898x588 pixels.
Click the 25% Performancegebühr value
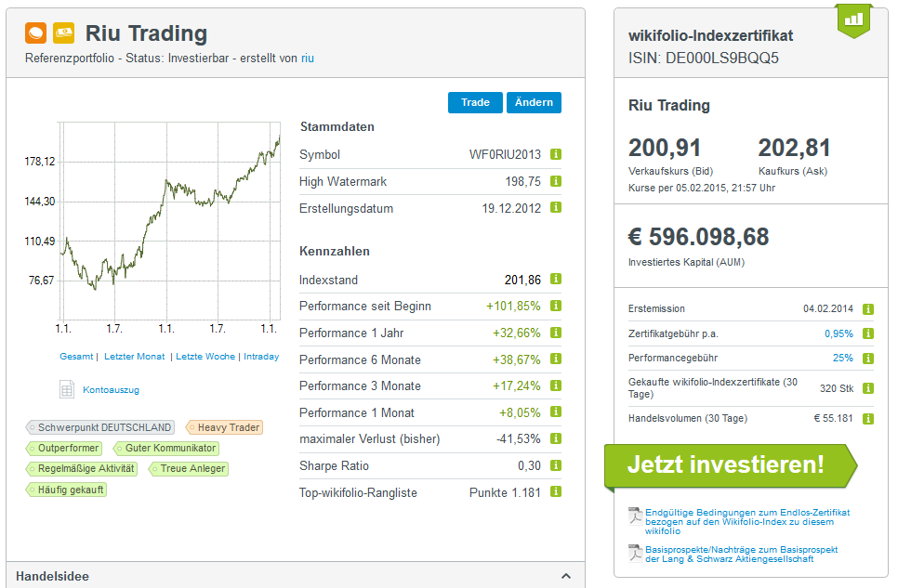coord(842,358)
